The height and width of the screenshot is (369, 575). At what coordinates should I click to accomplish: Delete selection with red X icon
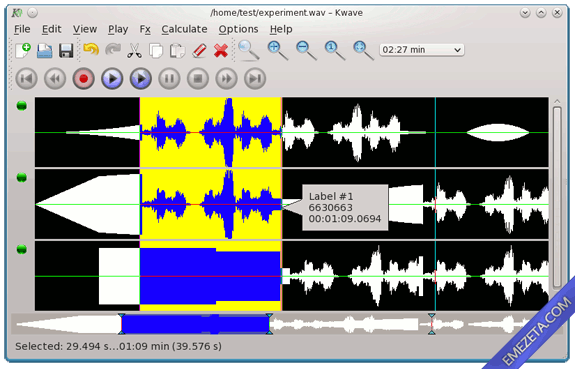pyautogui.click(x=221, y=51)
